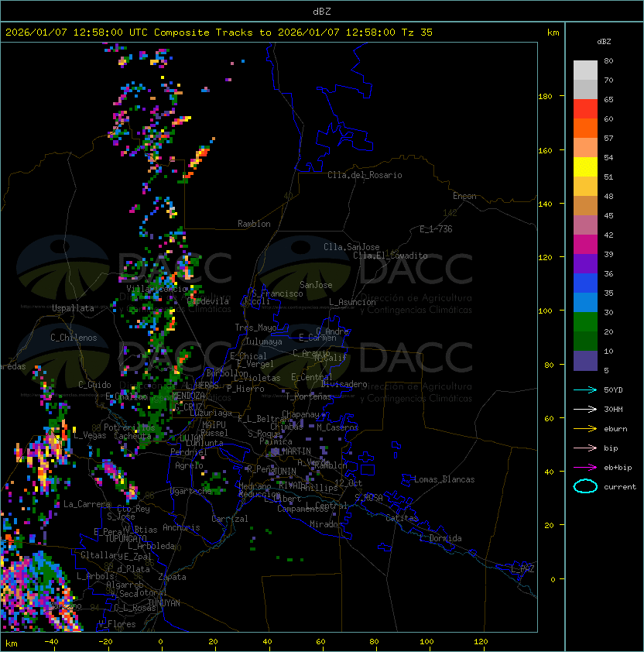Pick the red 65 dBZ swatch
Image resolution: width=644 pixels, height=652 pixels.
[x=585, y=108]
